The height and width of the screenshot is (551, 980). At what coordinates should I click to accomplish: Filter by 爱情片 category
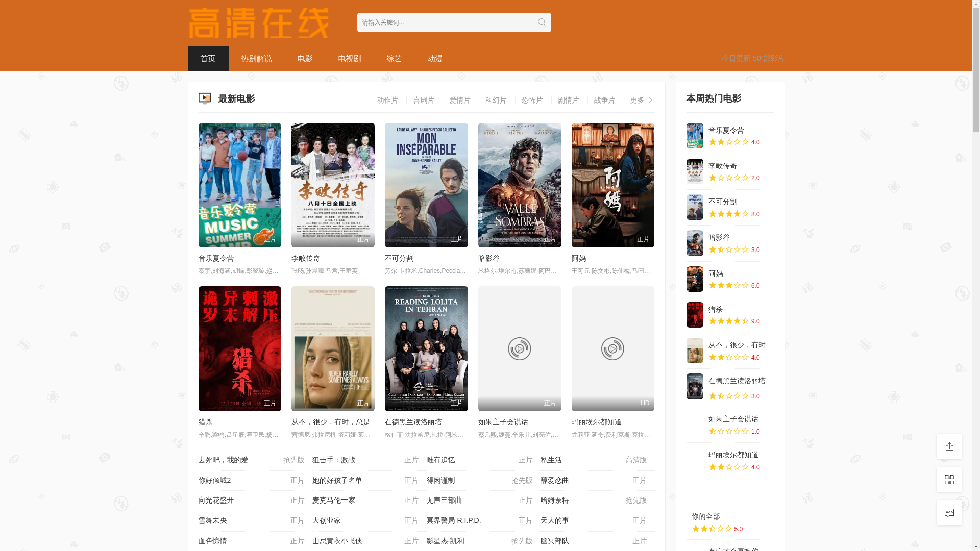pyautogui.click(x=460, y=100)
